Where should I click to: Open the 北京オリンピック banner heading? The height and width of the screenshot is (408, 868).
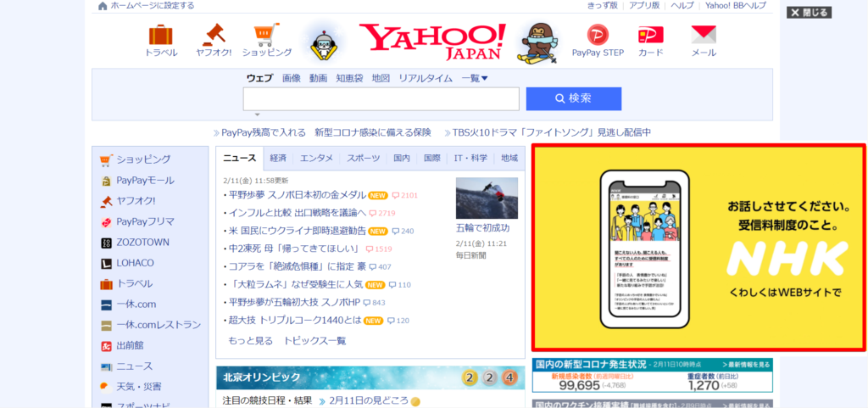pos(262,377)
